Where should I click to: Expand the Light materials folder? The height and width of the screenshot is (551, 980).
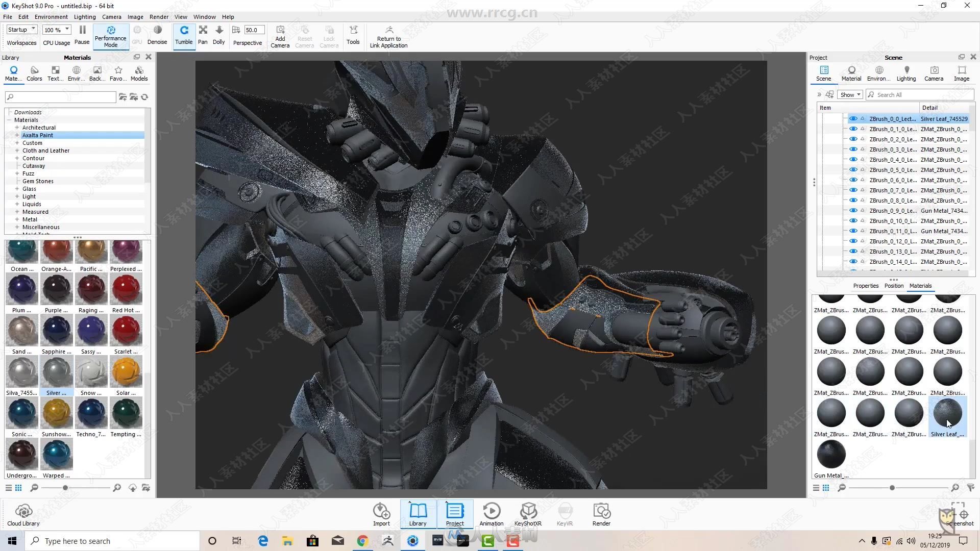(x=17, y=196)
